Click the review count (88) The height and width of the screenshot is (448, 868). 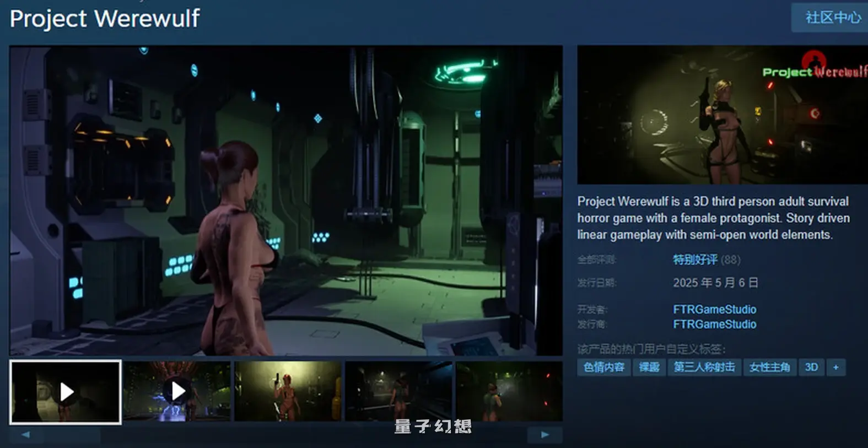(731, 260)
